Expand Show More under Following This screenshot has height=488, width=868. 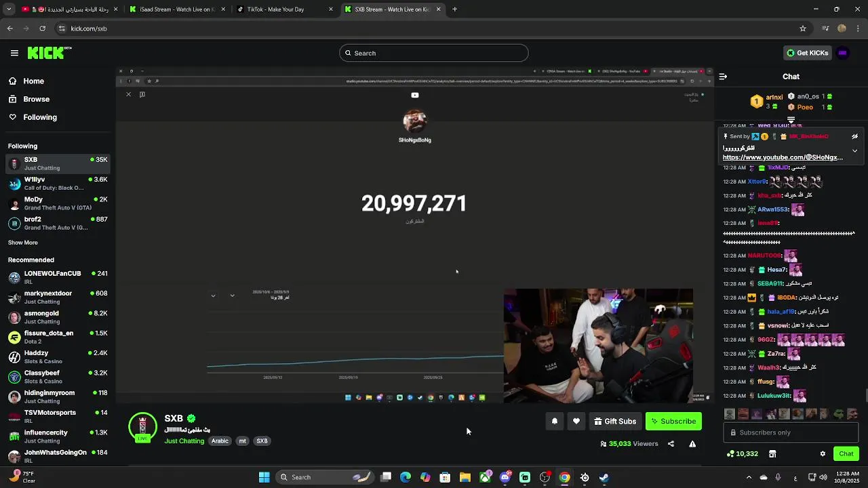click(x=23, y=243)
